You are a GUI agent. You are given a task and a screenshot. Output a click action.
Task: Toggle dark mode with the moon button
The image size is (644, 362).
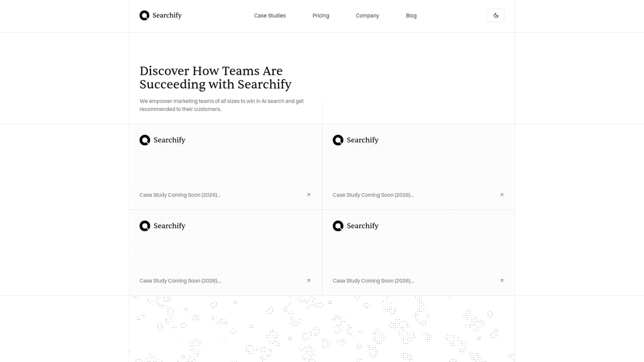click(496, 16)
